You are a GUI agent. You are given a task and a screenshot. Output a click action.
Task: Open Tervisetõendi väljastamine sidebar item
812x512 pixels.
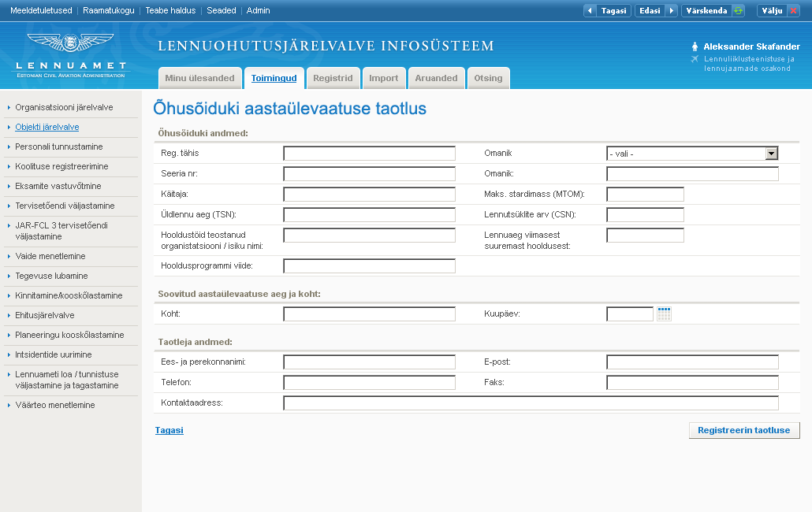pos(65,206)
